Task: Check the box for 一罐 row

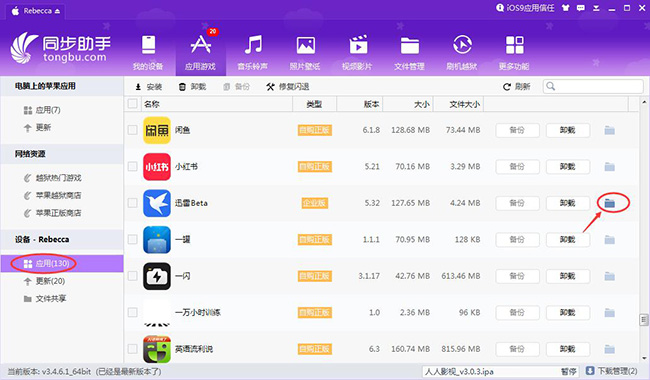Action: (x=133, y=240)
